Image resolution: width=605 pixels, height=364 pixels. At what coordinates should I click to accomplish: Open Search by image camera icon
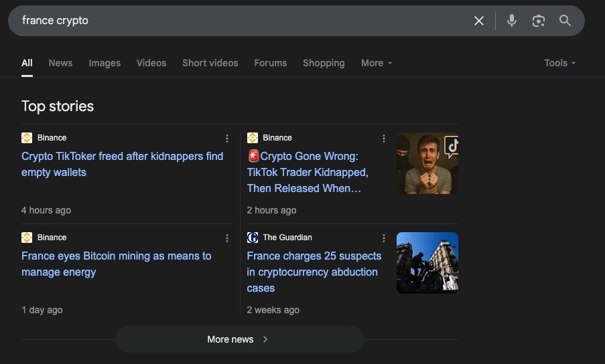[x=538, y=21]
